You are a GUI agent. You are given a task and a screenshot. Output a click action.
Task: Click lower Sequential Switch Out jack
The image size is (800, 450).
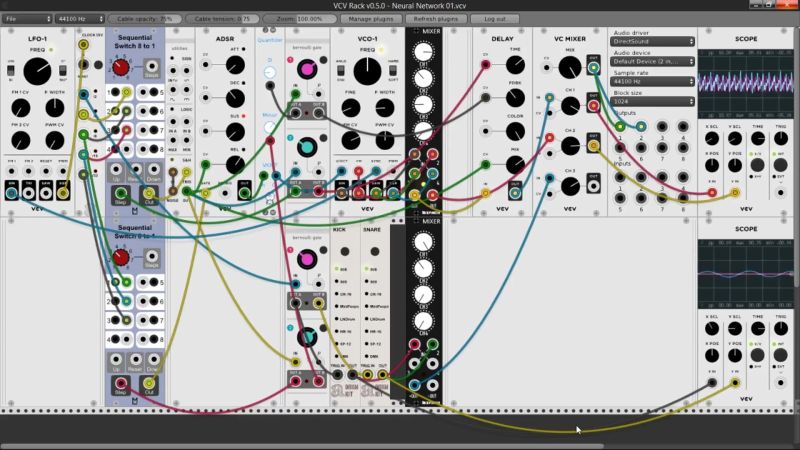click(x=148, y=383)
